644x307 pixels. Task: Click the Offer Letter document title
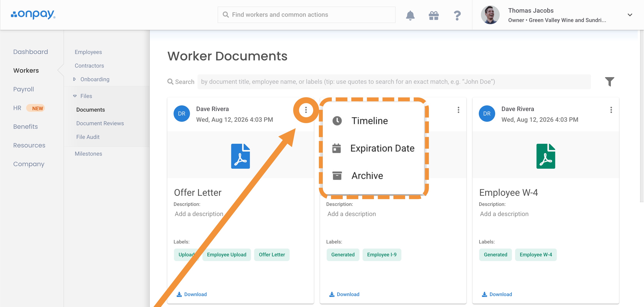click(198, 193)
